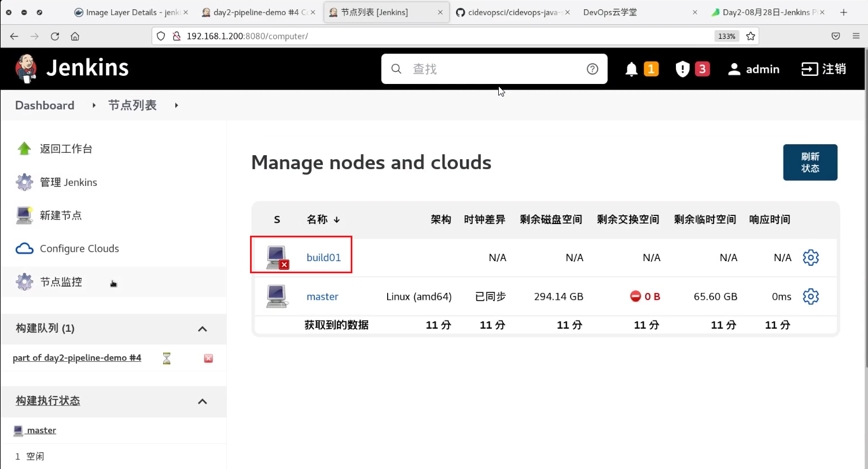Click the 刷新状态 button
Screen dimensions: 868x469
coord(810,162)
